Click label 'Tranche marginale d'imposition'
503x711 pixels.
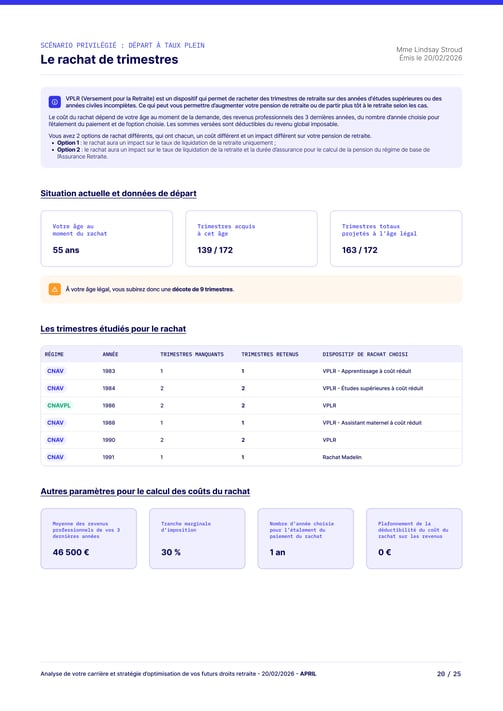(x=186, y=526)
